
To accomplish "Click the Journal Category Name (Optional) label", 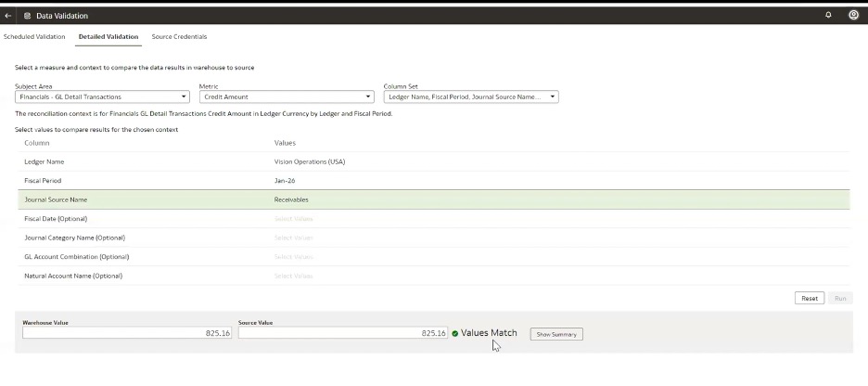I will (75, 238).
